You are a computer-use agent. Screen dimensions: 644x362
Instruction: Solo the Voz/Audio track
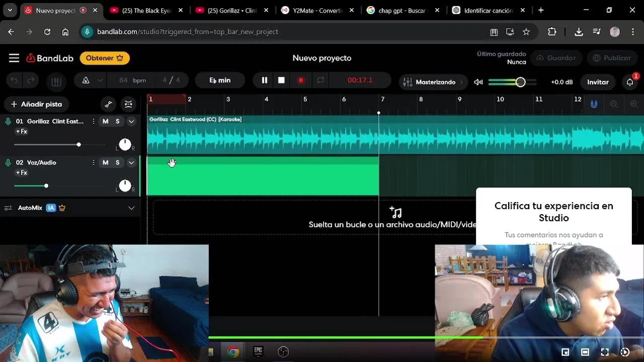click(x=117, y=162)
